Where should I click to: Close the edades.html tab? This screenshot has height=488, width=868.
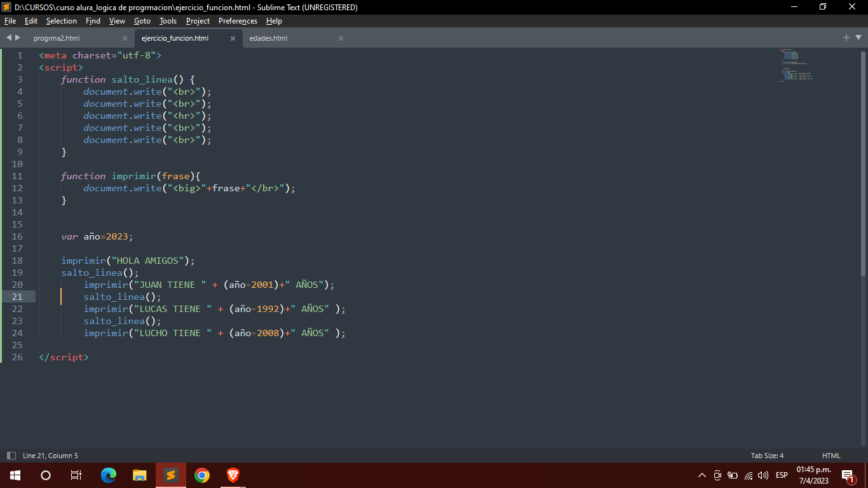coord(341,38)
